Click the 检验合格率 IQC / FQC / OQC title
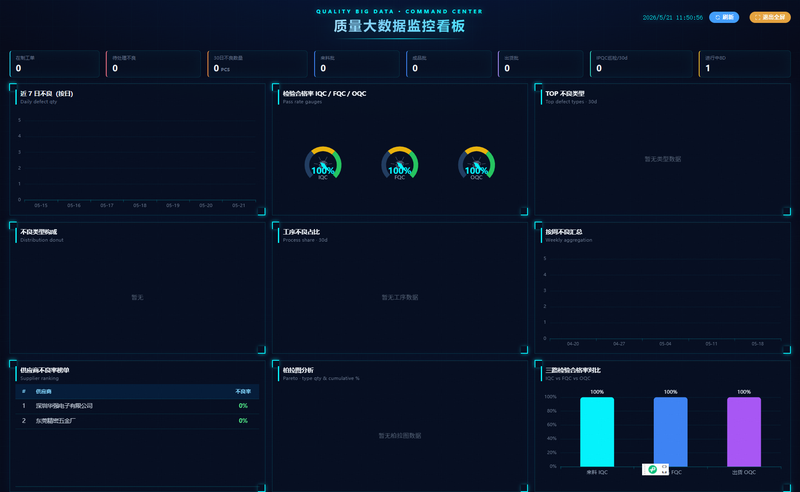The image size is (800, 492). click(324, 94)
